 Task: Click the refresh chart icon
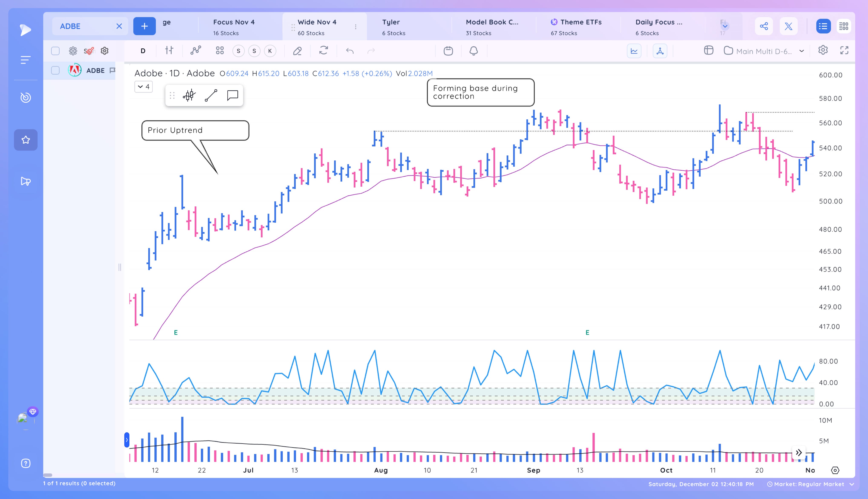point(324,51)
